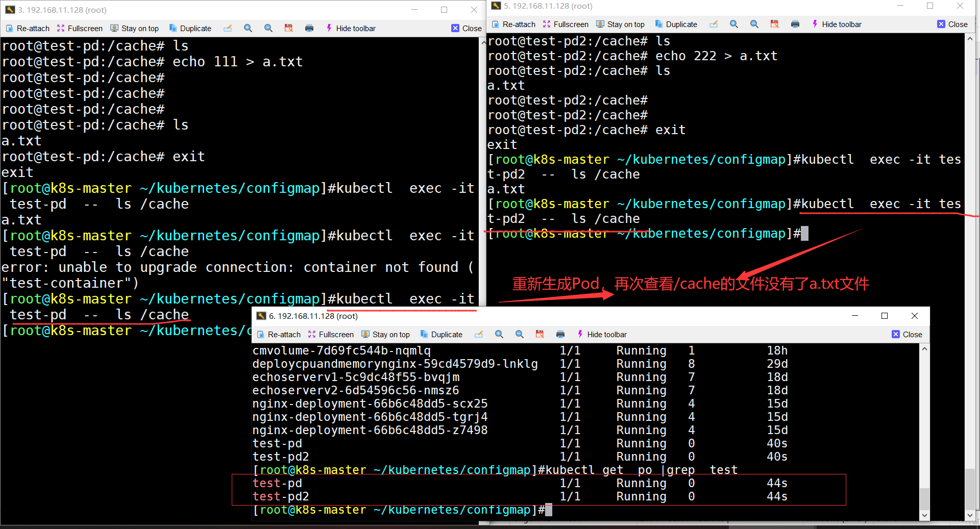Click the blue Close button in window 3 toolbar
The height and width of the screenshot is (529, 980).
point(467,29)
